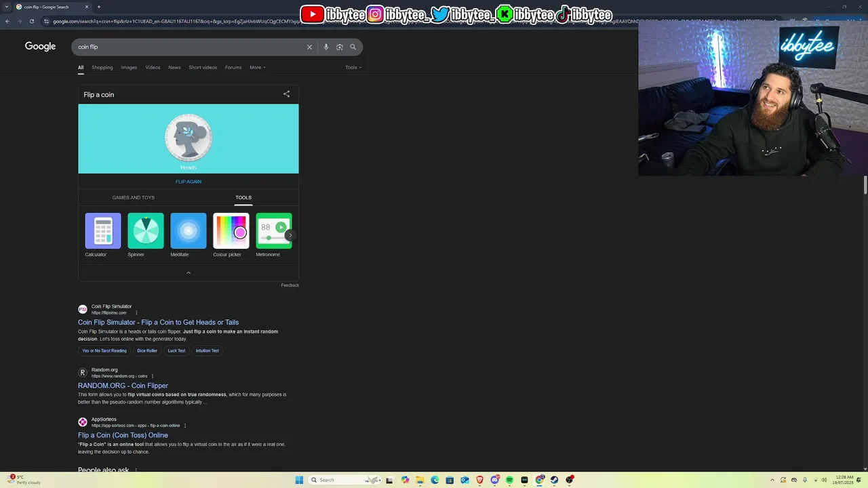Click the page vertical scrollbar

[x=865, y=184]
